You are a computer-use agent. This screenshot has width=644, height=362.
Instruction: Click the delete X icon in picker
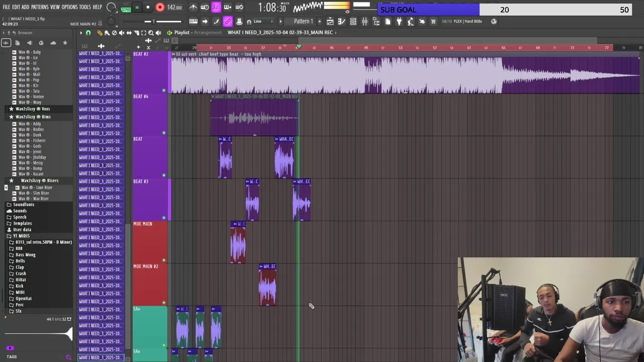148,47
